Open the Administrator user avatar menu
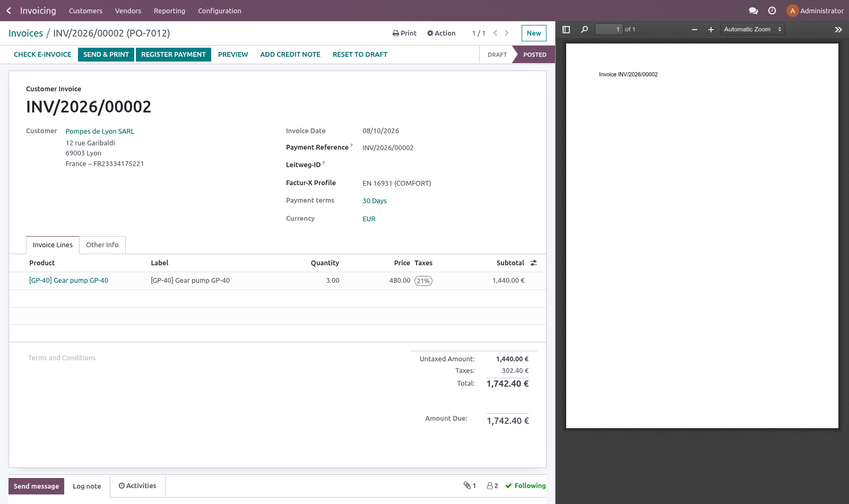This screenshot has width=849, height=504. (815, 11)
